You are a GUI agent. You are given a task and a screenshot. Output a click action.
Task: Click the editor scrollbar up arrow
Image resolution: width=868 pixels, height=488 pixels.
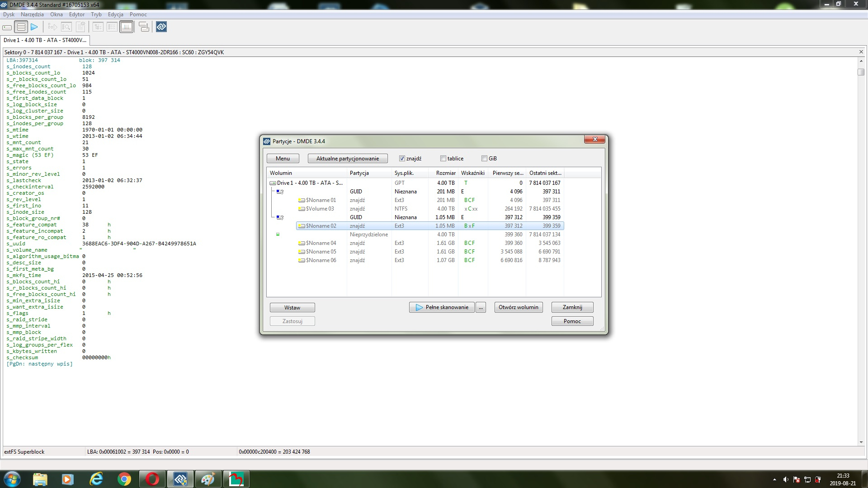coord(861,61)
